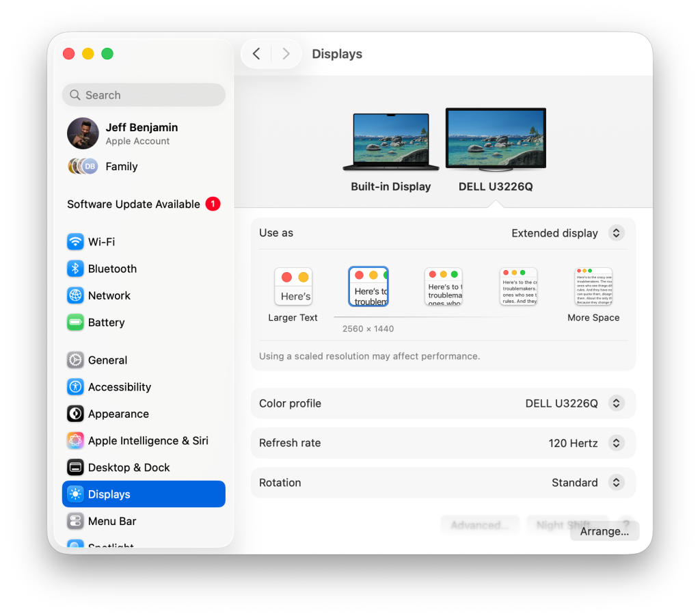Click the "Standard" rotation value

[574, 483]
